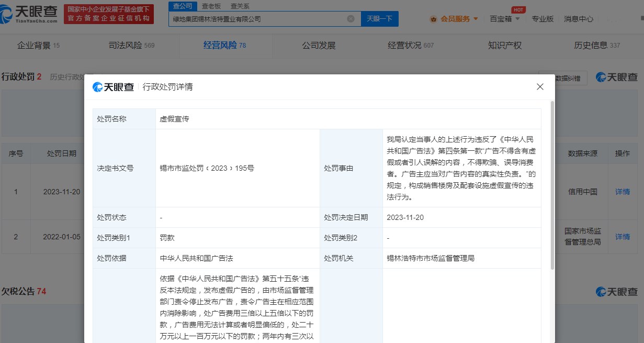The image size is (644, 343).
Task: Click the red 国家中小企业发展子基金旗下 banner
Action: click(x=109, y=14)
